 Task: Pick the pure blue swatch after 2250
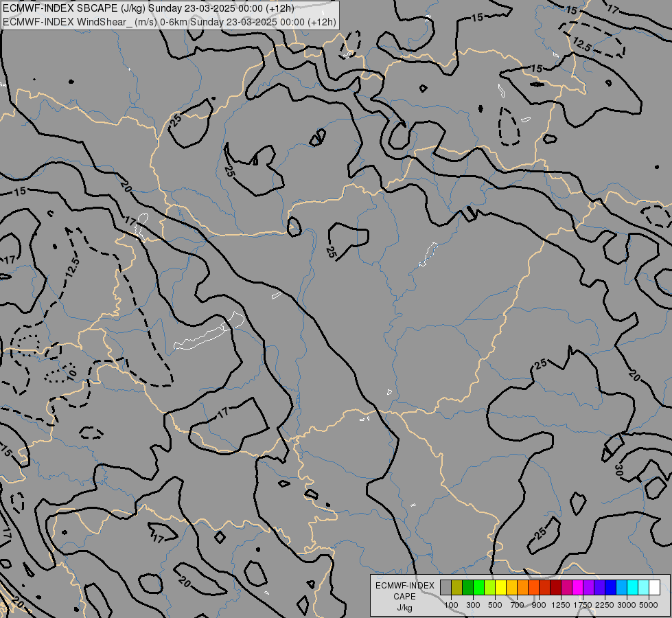[610, 587]
